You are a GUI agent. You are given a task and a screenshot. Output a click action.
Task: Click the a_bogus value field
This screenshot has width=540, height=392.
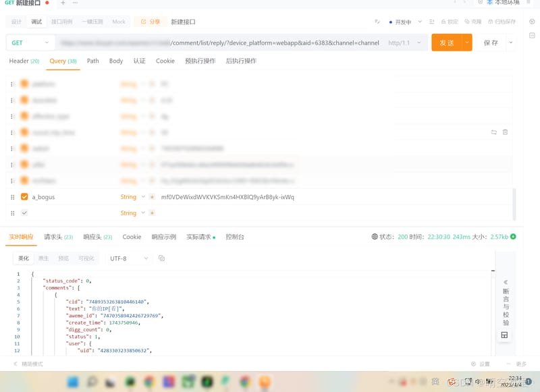tap(227, 197)
